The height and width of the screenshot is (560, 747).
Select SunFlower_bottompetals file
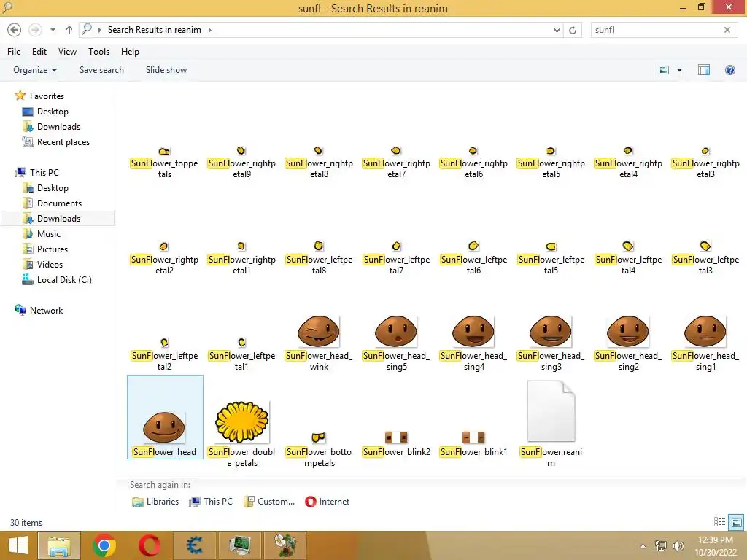click(319, 449)
